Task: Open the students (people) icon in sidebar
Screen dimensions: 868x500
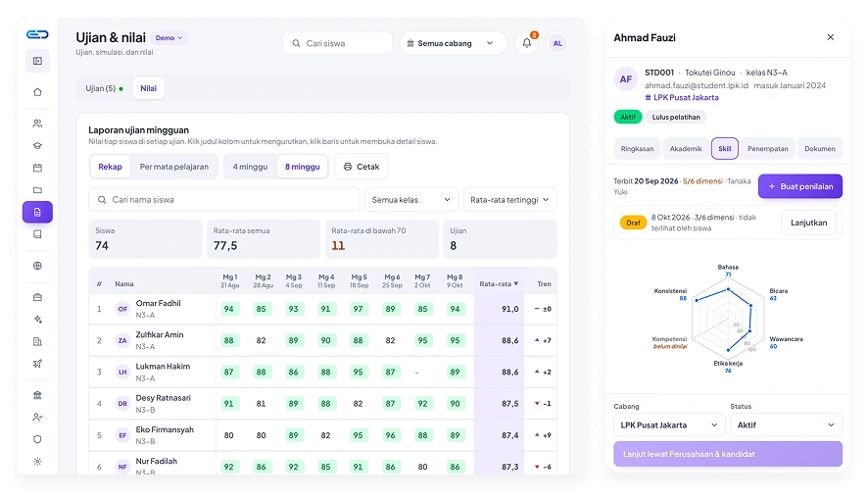Action: 37,124
